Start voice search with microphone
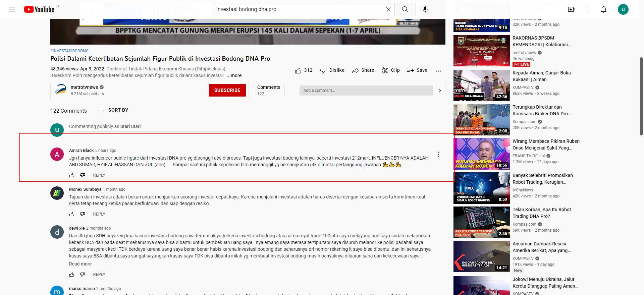 point(425,9)
